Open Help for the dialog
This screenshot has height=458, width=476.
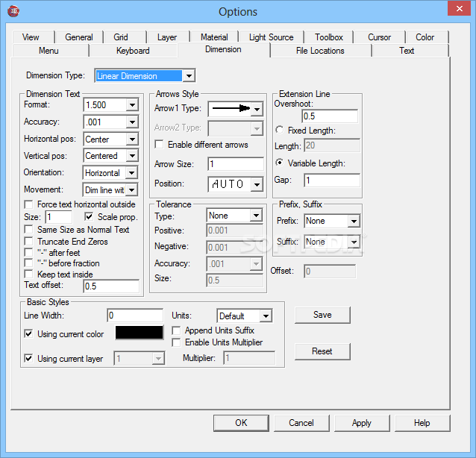[422, 423]
